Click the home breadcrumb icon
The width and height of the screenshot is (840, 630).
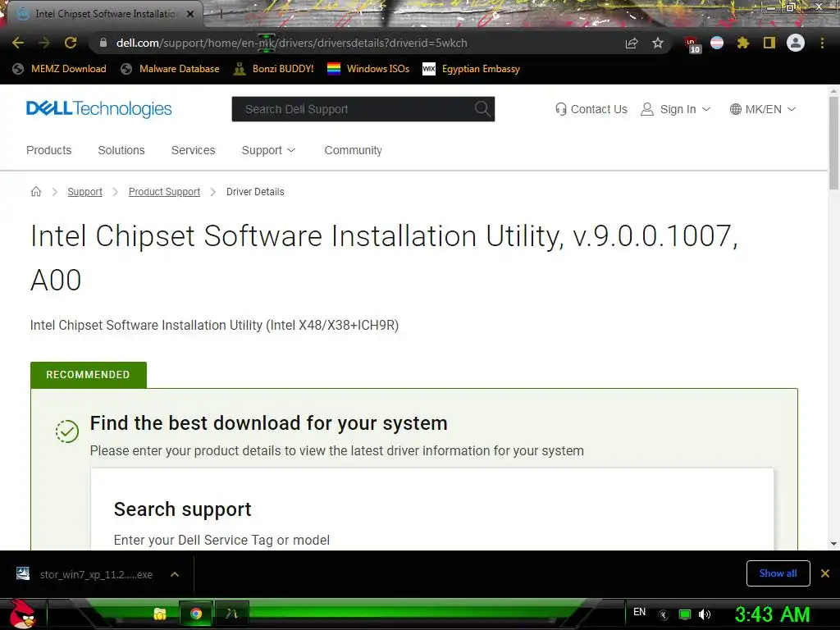(36, 191)
